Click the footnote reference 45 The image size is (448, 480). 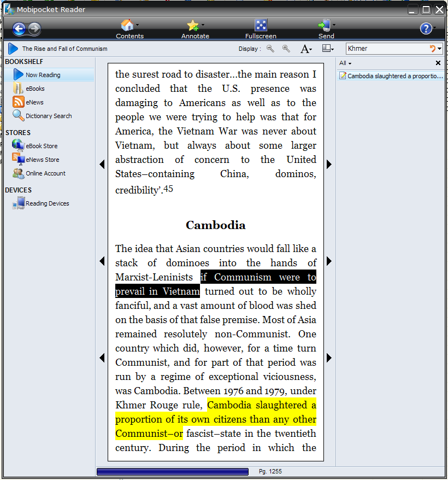click(168, 189)
